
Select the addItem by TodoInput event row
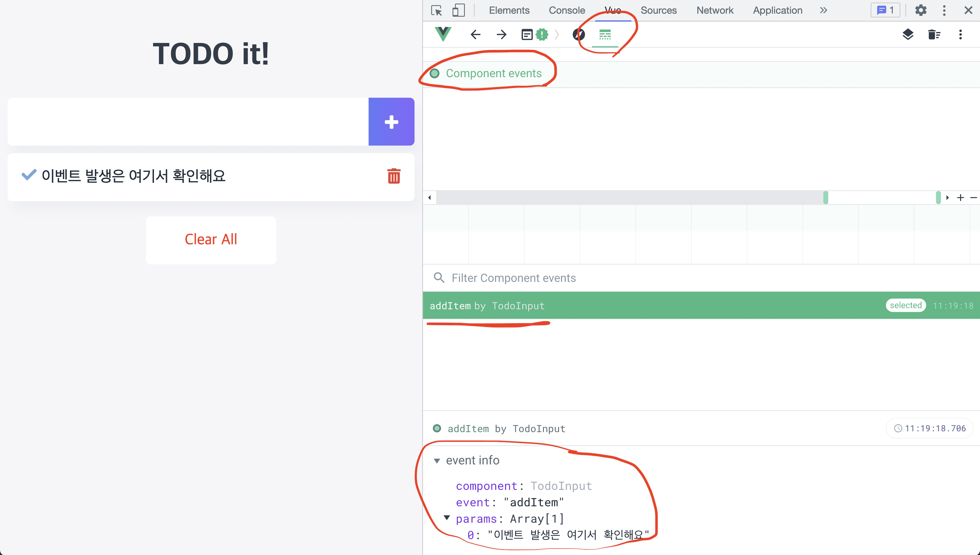pyautogui.click(x=701, y=305)
